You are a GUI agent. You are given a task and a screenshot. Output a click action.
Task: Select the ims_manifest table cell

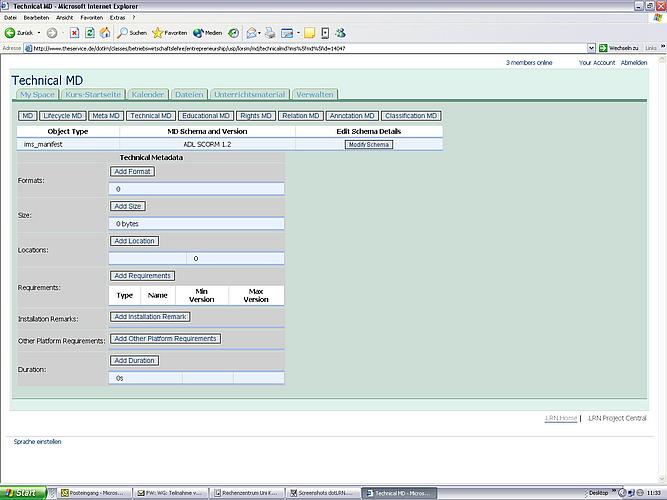68,144
